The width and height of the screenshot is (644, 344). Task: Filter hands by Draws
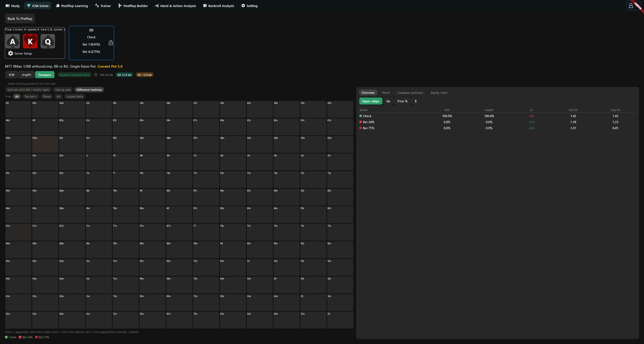[47, 96]
